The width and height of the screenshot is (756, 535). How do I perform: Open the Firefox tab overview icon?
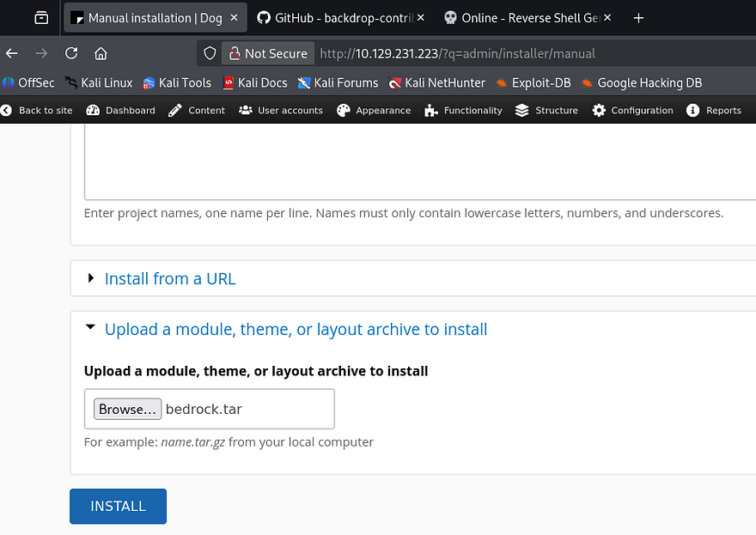pyautogui.click(x=41, y=17)
